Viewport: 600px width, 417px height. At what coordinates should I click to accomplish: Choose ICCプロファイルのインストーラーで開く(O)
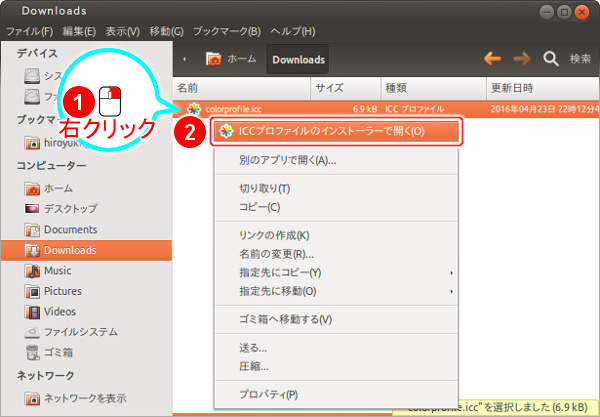[x=336, y=131]
